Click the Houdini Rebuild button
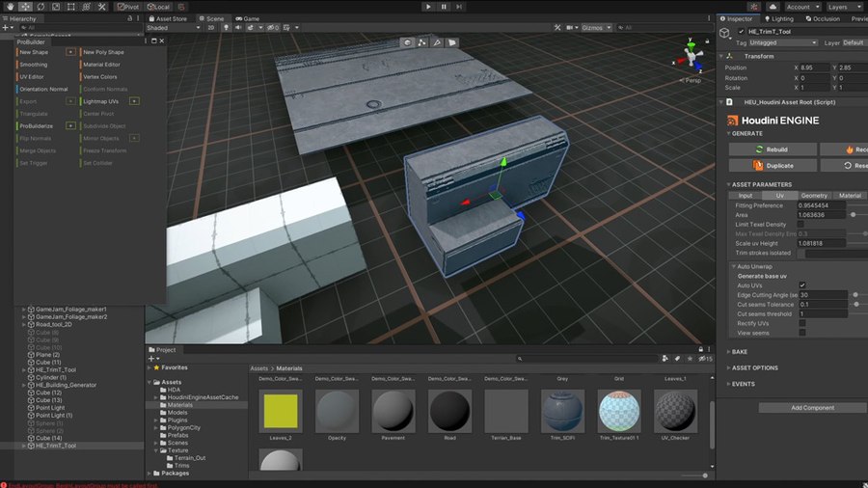 [x=773, y=149]
